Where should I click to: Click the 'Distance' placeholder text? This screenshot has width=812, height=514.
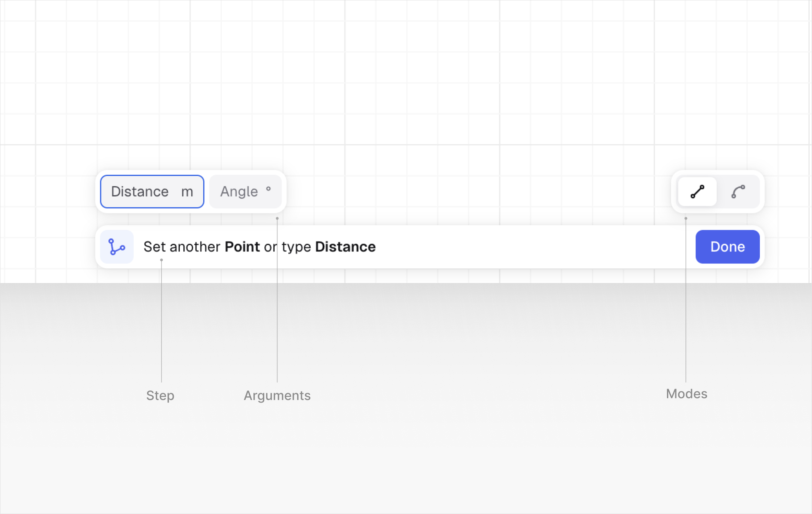coord(140,191)
